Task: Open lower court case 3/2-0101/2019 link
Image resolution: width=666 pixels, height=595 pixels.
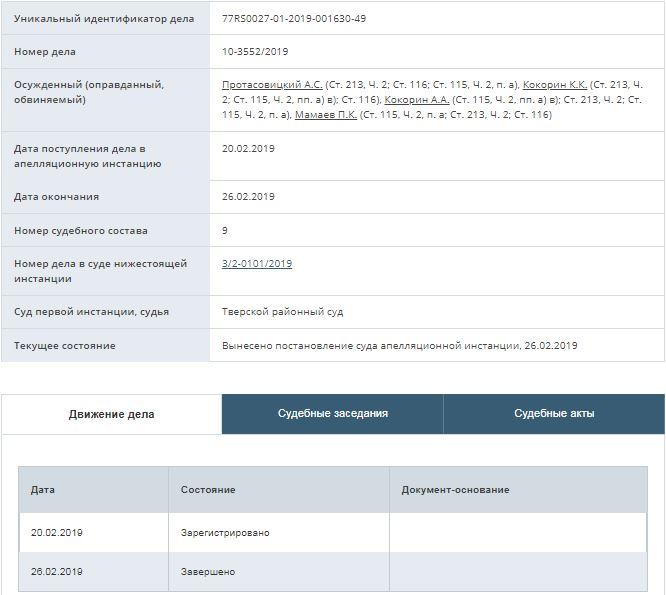Action: pyautogui.click(x=257, y=264)
